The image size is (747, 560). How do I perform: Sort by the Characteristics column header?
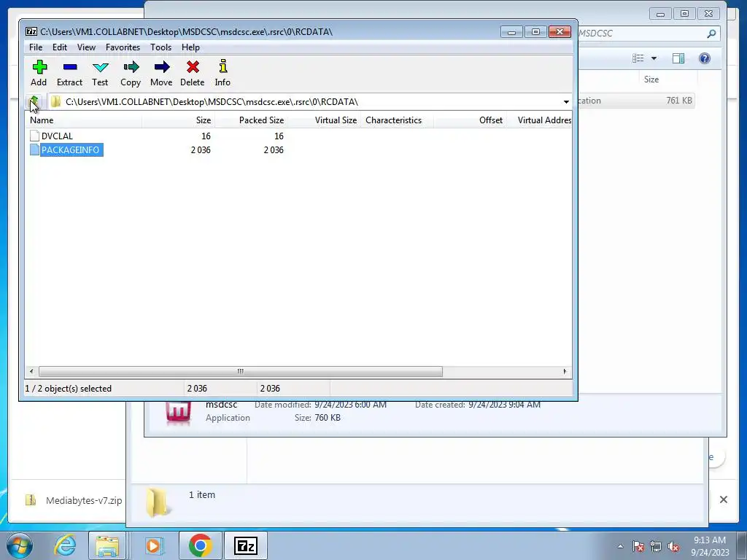click(398, 120)
